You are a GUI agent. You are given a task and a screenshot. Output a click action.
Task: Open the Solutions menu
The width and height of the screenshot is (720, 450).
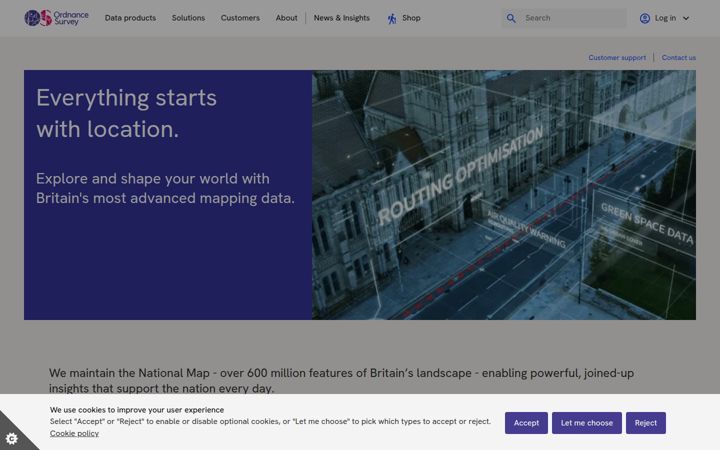[188, 18]
